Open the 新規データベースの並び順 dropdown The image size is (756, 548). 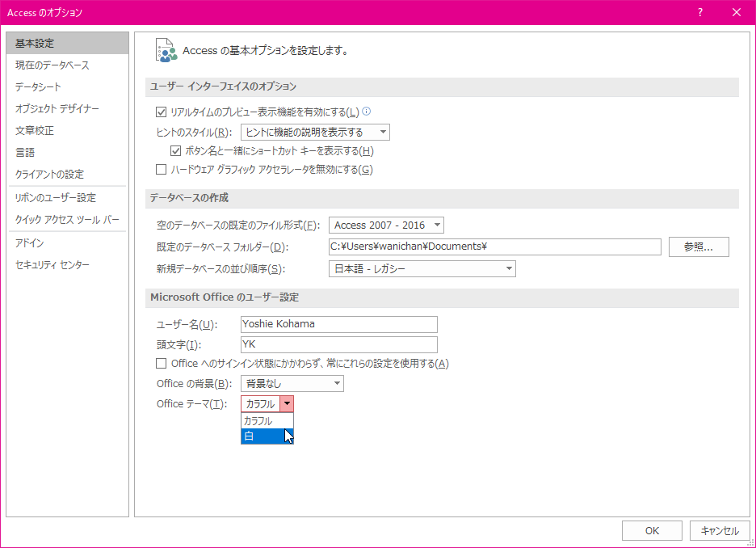point(422,268)
